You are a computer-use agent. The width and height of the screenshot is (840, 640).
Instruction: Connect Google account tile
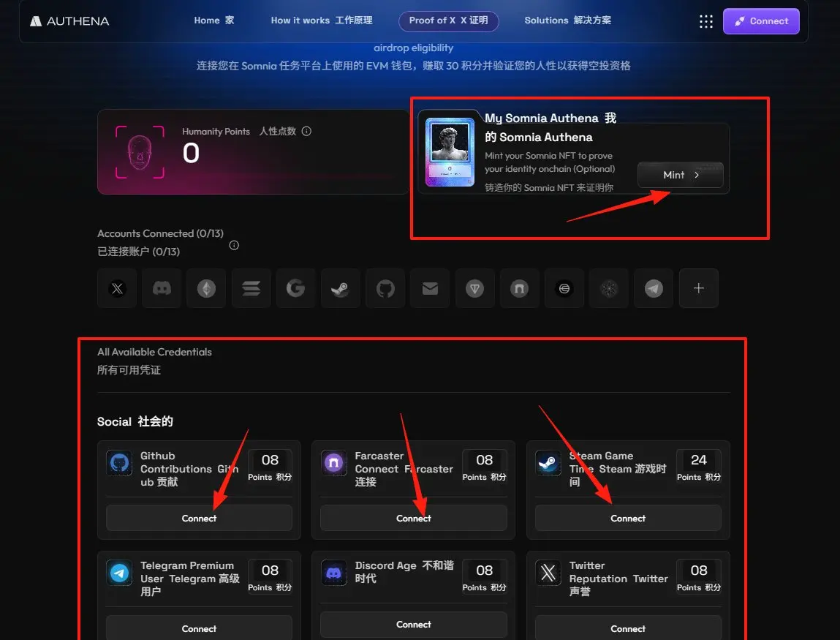[295, 288]
